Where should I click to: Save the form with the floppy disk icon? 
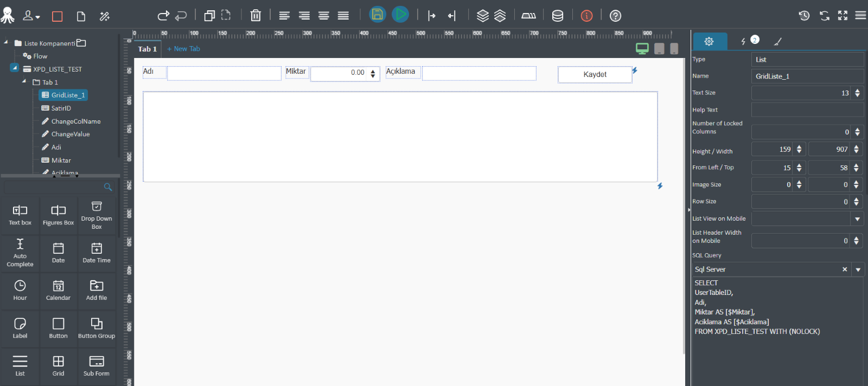pos(378,14)
